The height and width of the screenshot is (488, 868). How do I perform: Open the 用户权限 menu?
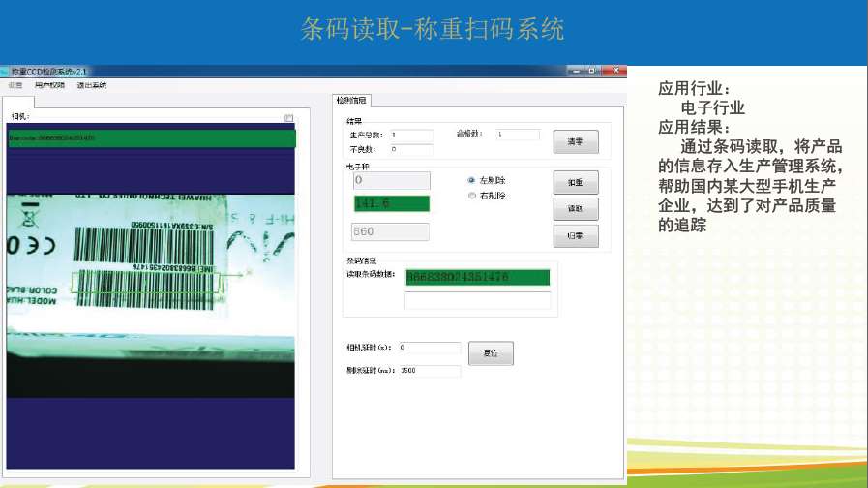click(49, 85)
